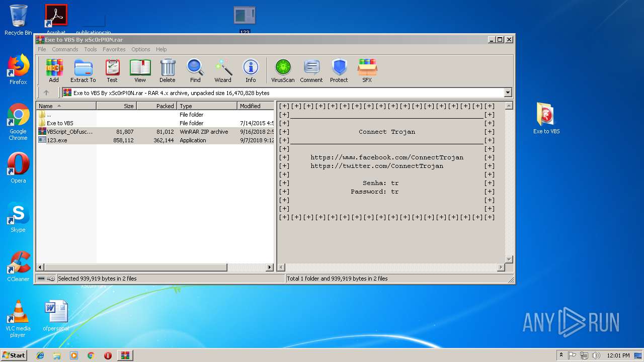Open the Comment toolbar icon
Screen dimensions: 644x362
point(311,70)
